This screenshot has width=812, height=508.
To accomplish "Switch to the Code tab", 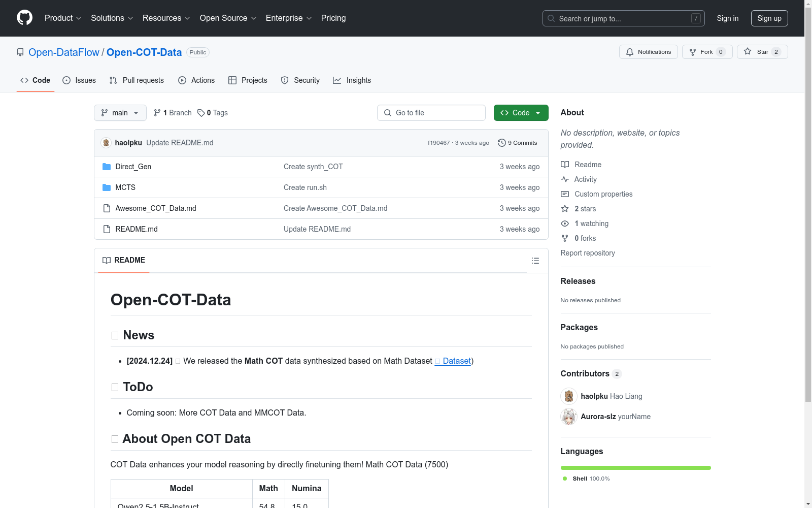I will tap(36, 80).
